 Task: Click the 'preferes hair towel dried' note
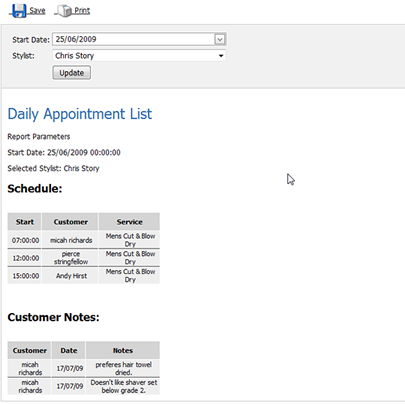tap(123, 368)
